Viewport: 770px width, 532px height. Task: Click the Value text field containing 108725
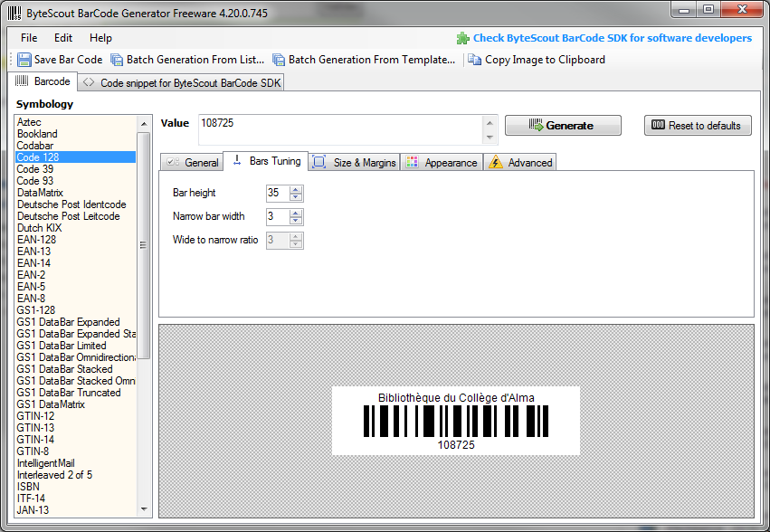(x=341, y=129)
